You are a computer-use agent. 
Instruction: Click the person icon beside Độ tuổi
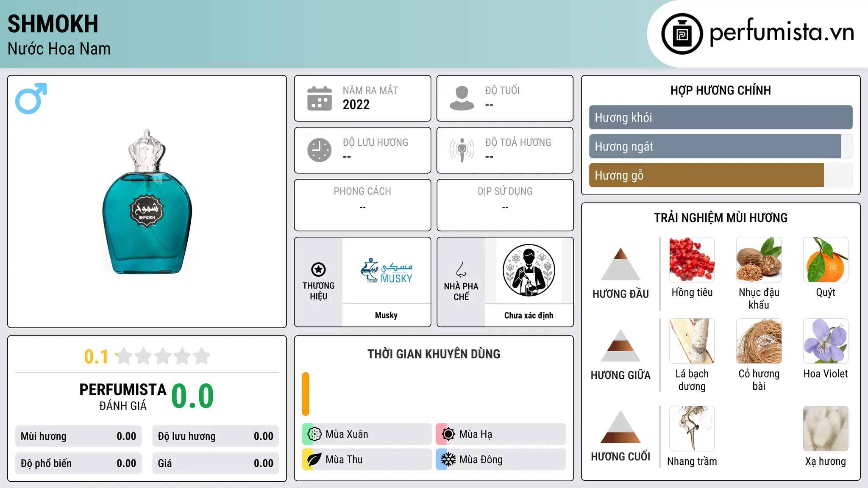[462, 98]
